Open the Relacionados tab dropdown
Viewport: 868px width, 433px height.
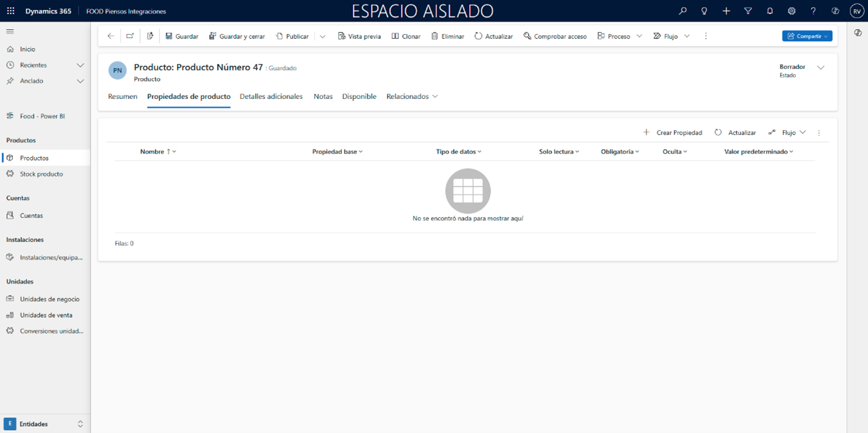412,97
